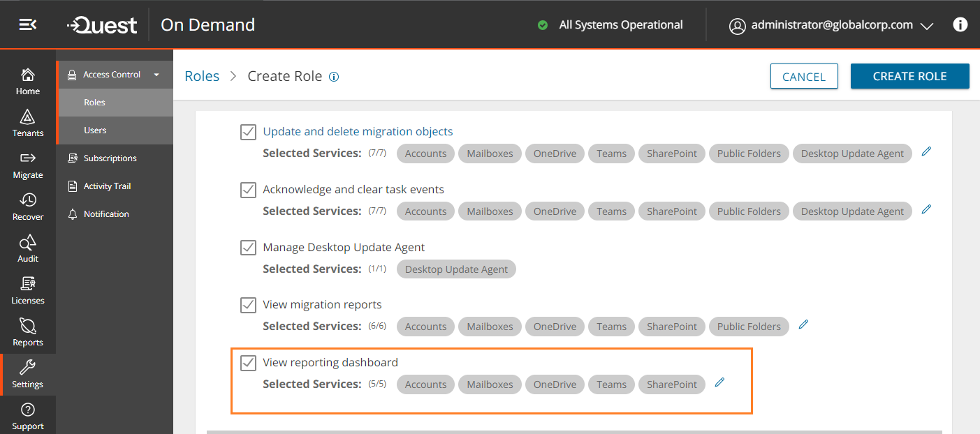Image resolution: width=980 pixels, height=434 pixels.
Task: Cancel the role creation
Action: pos(803,77)
